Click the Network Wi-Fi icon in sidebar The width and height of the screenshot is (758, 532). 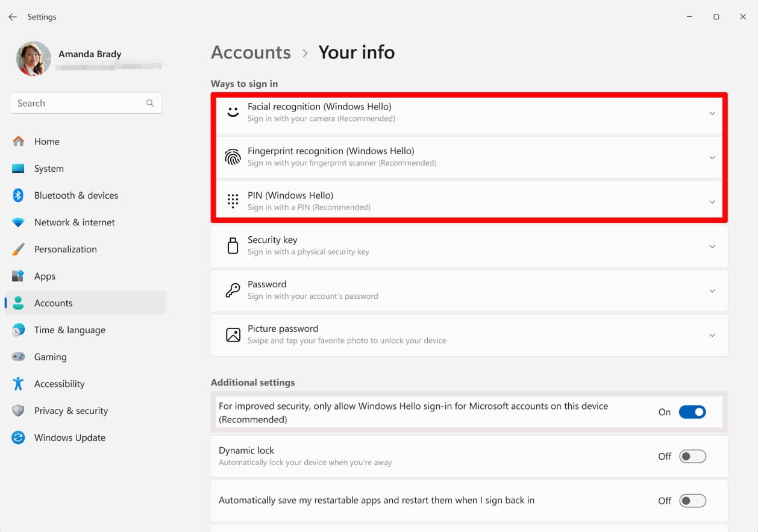19,222
